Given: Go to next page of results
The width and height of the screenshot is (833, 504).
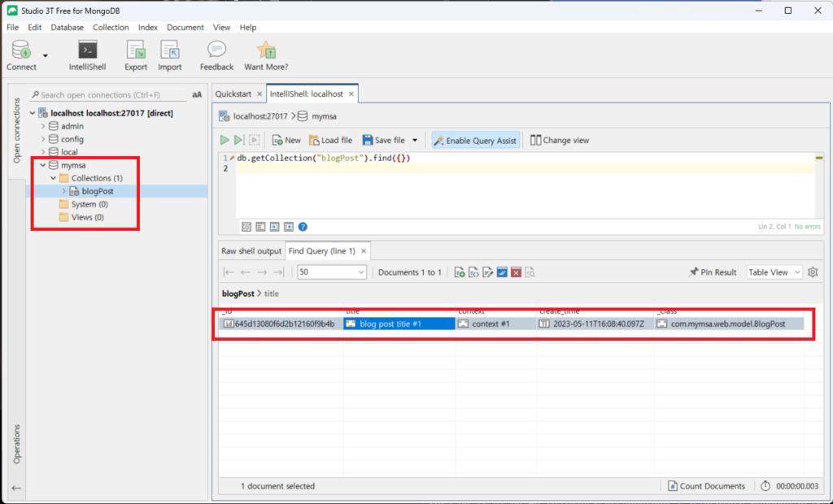Looking at the screenshot, I should (x=262, y=272).
